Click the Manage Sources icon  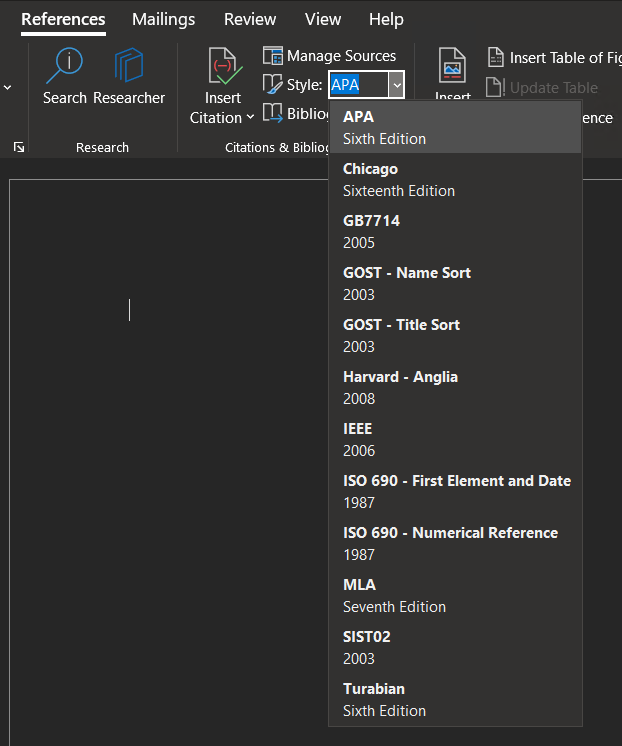[273, 56]
